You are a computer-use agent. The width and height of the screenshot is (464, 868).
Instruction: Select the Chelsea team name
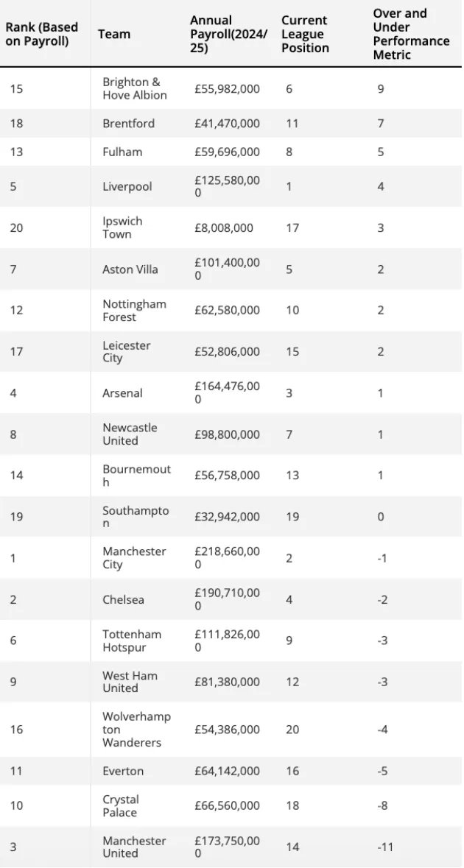tap(124, 599)
